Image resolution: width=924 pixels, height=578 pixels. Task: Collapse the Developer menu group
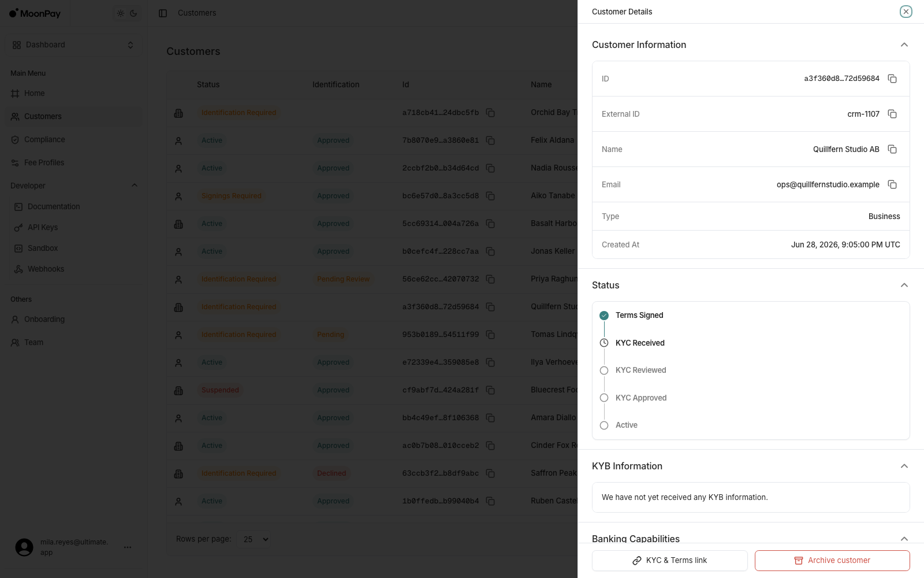[135, 186]
